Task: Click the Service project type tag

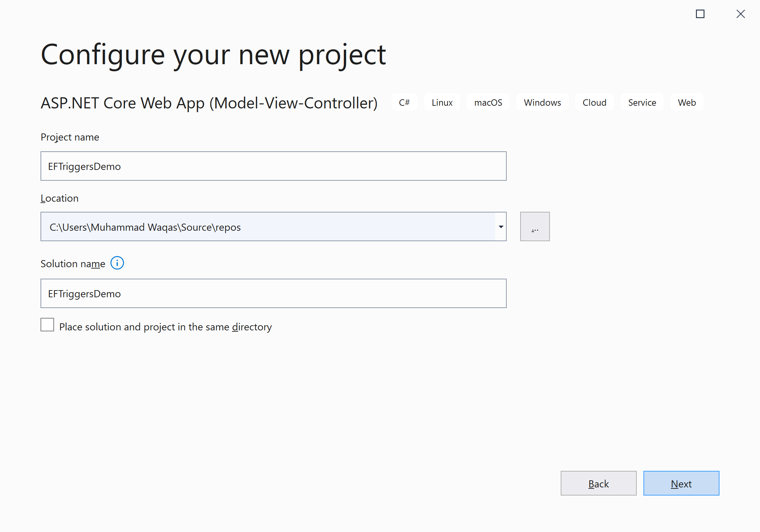Action: click(x=642, y=102)
